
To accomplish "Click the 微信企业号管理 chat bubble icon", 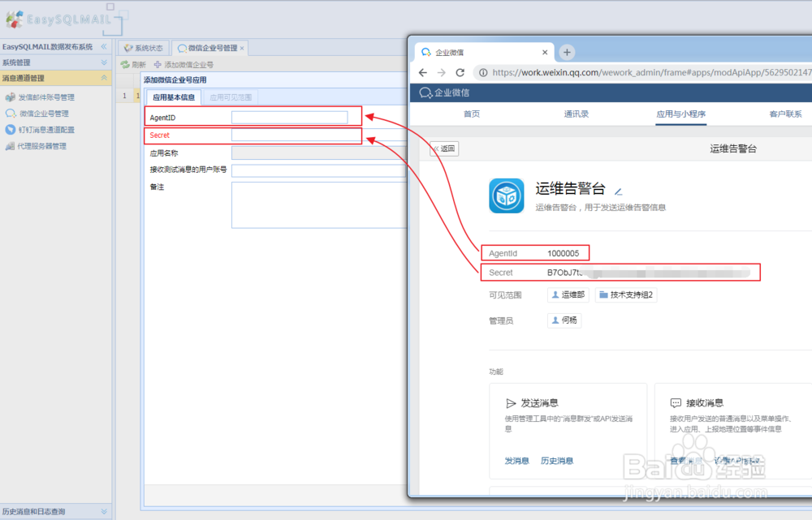I will point(11,114).
